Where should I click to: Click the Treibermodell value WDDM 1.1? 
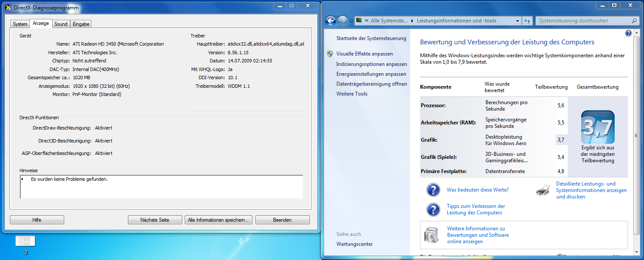coord(239,86)
